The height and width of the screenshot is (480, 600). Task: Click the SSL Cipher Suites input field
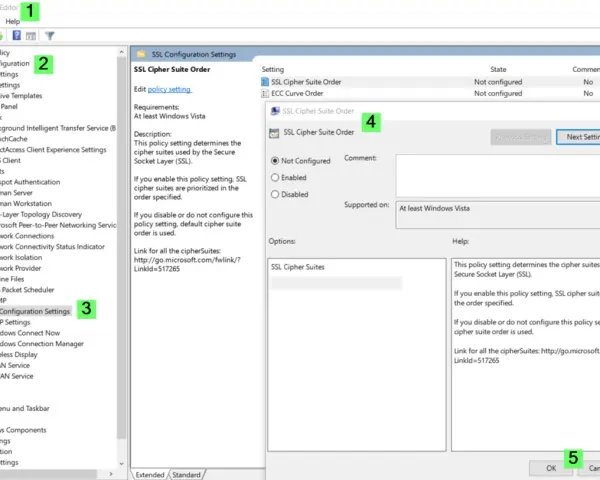point(336,283)
